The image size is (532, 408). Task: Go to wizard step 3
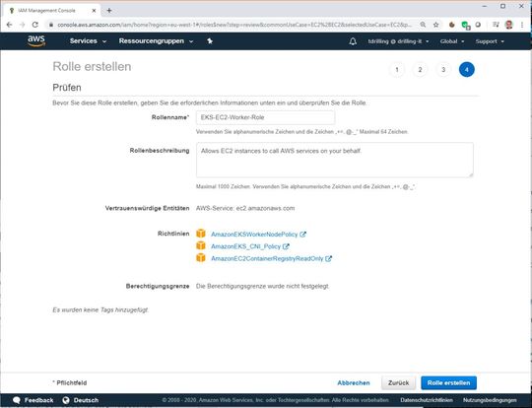point(443,70)
